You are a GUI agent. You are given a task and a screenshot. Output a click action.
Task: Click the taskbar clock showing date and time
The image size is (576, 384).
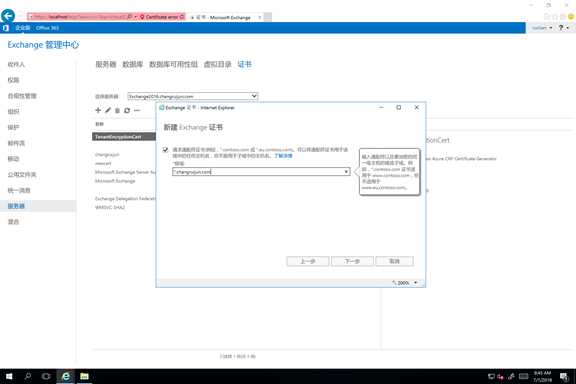pyautogui.click(x=542, y=376)
